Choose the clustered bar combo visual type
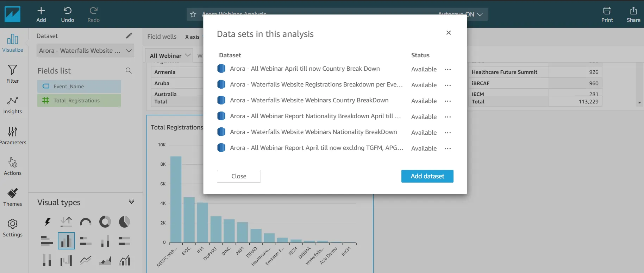This screenshot has height=273, width=644. point(124,260)
